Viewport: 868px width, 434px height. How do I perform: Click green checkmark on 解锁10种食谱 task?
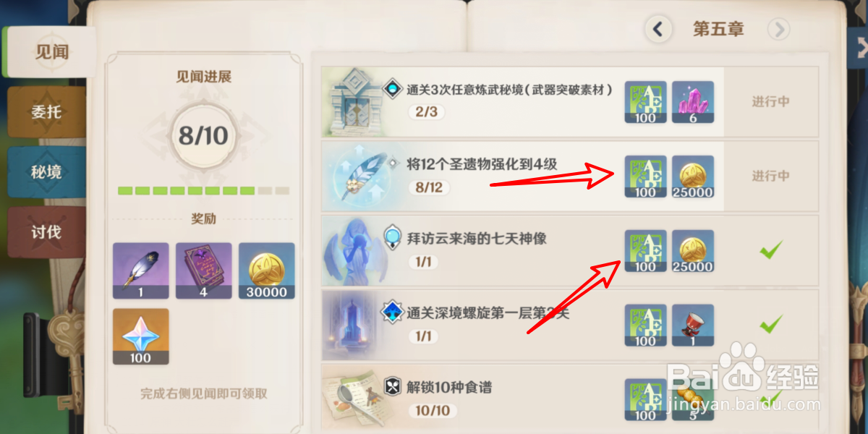(771, 397)
